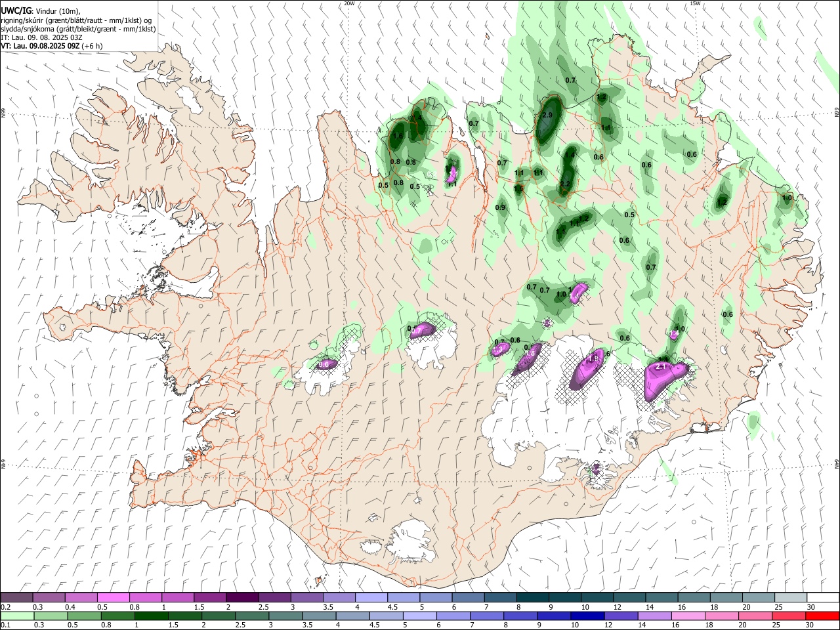
Task: Select the header line 'IT: Lau. 09. 08. 2025 03Z'
Action: click(41, 37)
